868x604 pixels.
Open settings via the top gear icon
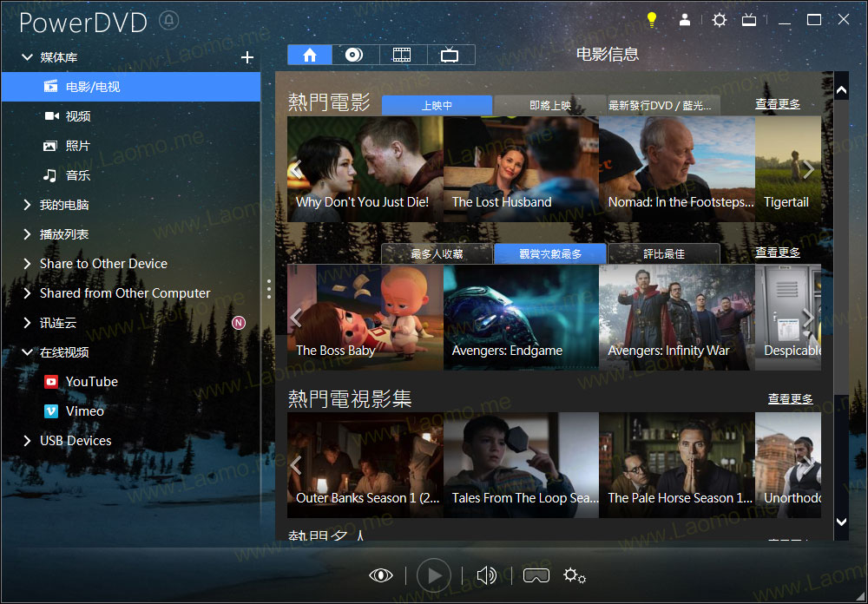pos(719,21)
